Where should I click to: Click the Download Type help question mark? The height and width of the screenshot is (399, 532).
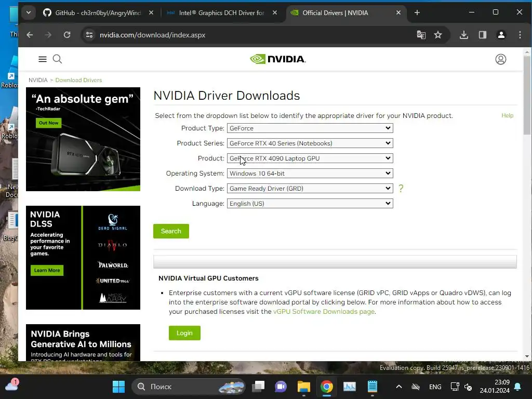(x=401, y=188)
